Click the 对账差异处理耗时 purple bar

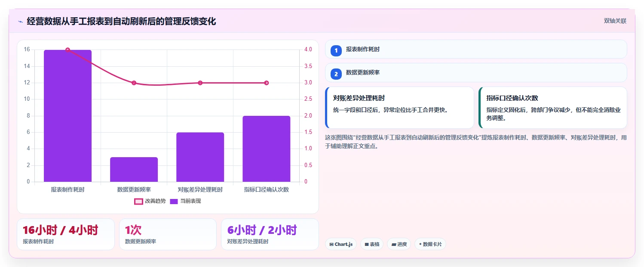(200, 157)
